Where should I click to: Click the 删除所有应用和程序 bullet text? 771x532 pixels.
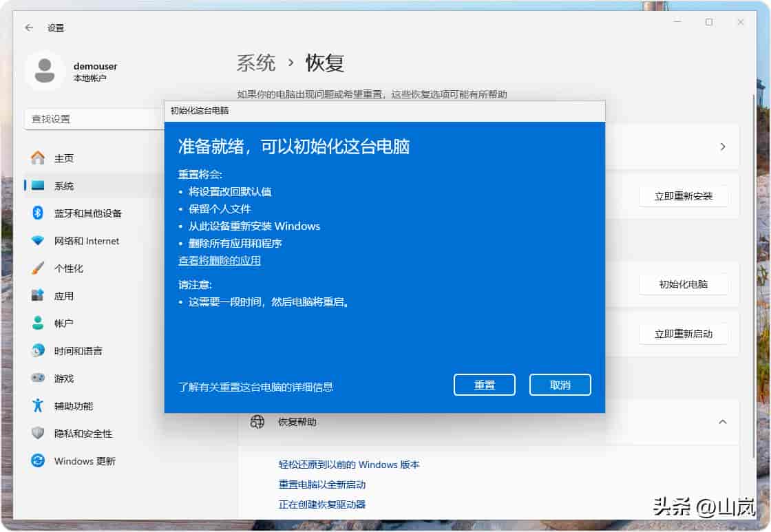point(235,244)
